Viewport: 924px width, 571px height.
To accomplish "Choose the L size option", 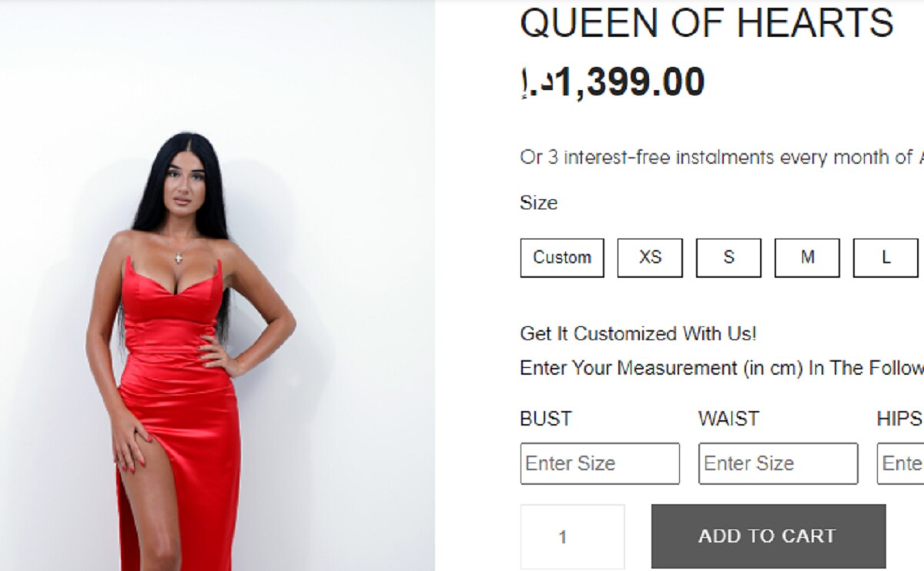I will point(885,258).
